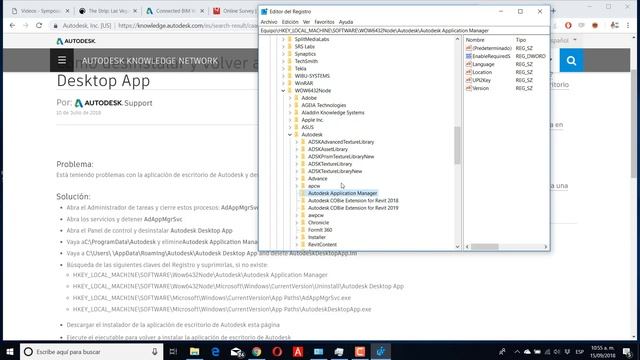Expand the WinRAR registry key
This screenshot has height=360, width=640.
(283, 83)
